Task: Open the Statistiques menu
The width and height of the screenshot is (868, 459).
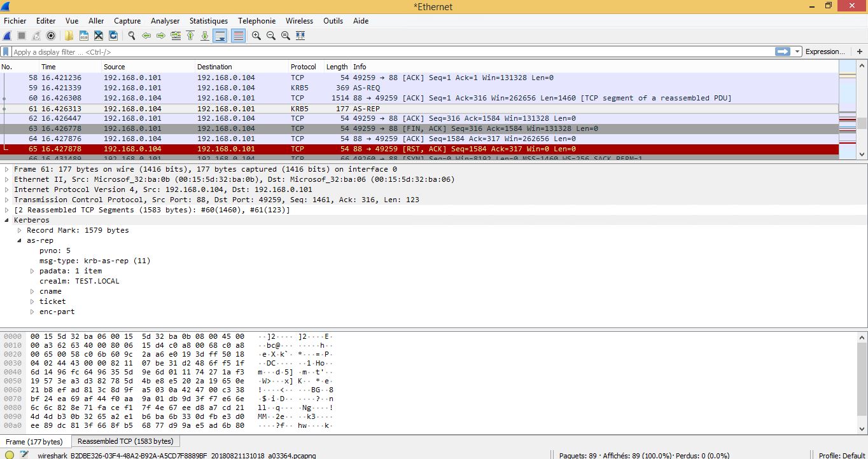Action: pos(208,21)
